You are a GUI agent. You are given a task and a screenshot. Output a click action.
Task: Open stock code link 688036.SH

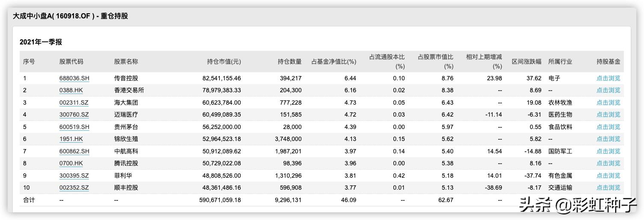coord(74,78)
